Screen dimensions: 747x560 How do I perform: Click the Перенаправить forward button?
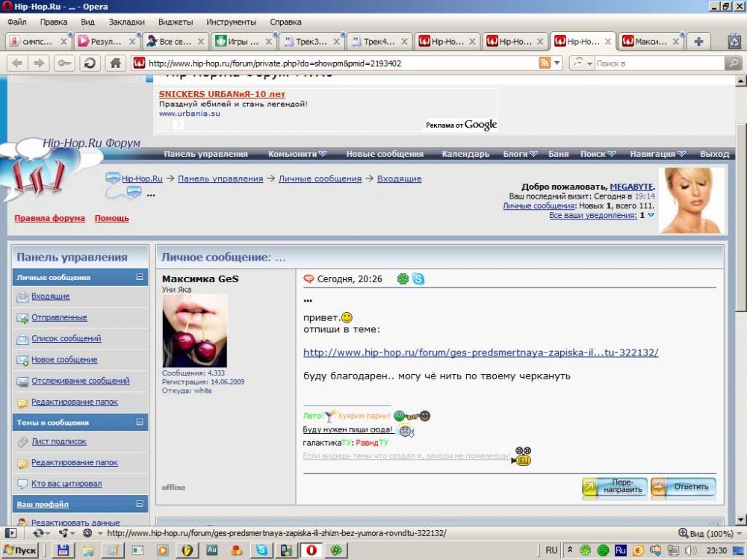pos(615,487)
